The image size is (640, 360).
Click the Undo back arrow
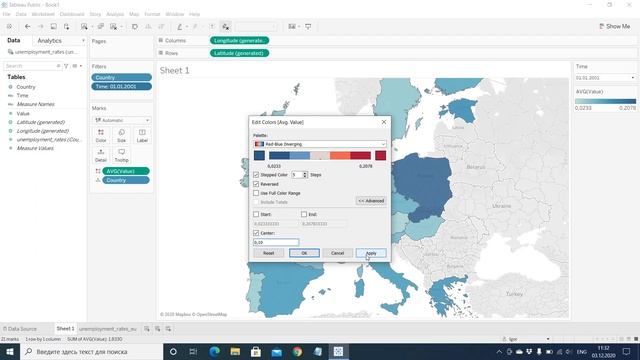tap(27, 27)
